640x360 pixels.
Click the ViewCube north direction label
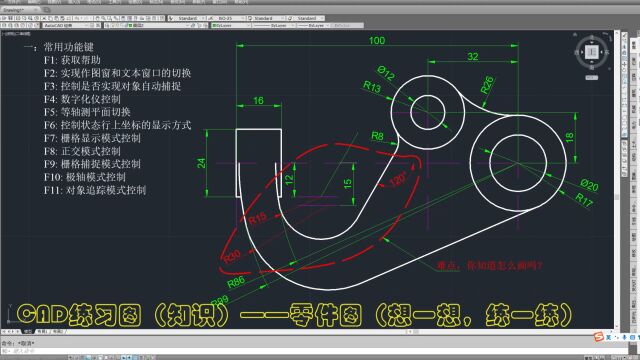click(592, 38)
